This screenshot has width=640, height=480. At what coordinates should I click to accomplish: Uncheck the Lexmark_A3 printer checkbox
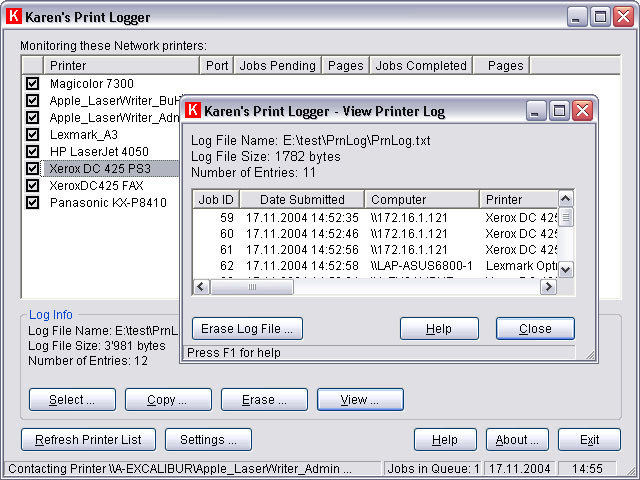32,134
